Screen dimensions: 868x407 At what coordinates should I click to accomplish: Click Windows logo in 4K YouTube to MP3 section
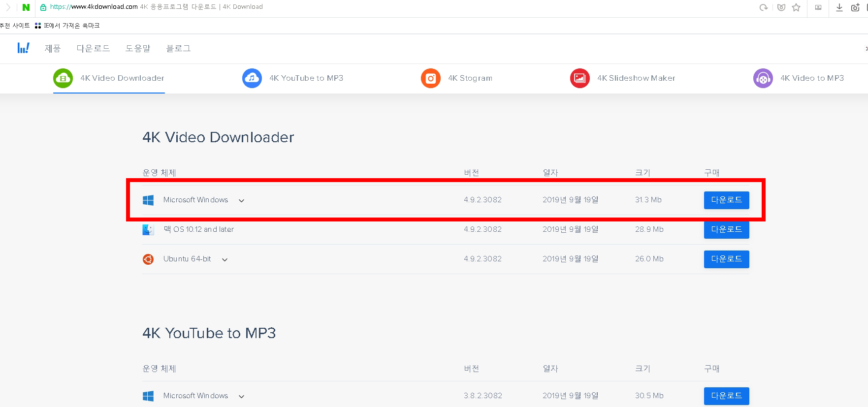[x=148, y=396]
